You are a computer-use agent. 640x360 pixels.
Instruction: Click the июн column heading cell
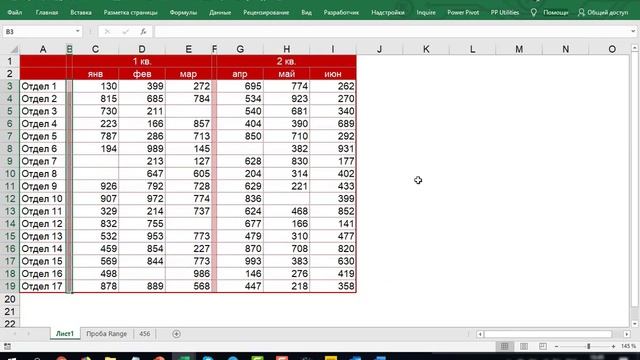333,74
